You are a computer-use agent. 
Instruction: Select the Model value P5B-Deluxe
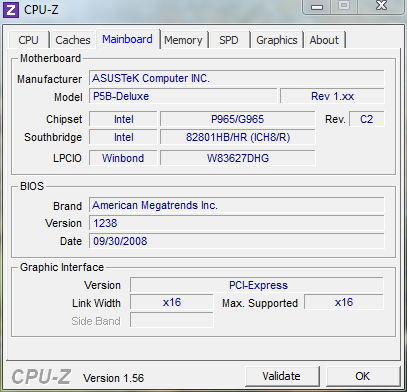coord(183,96)
